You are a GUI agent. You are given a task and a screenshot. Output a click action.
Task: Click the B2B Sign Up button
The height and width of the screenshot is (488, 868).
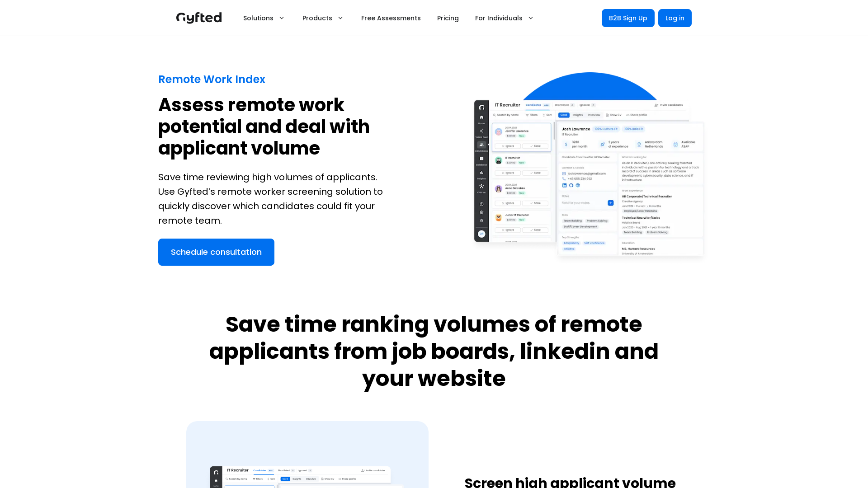(628, 18)
